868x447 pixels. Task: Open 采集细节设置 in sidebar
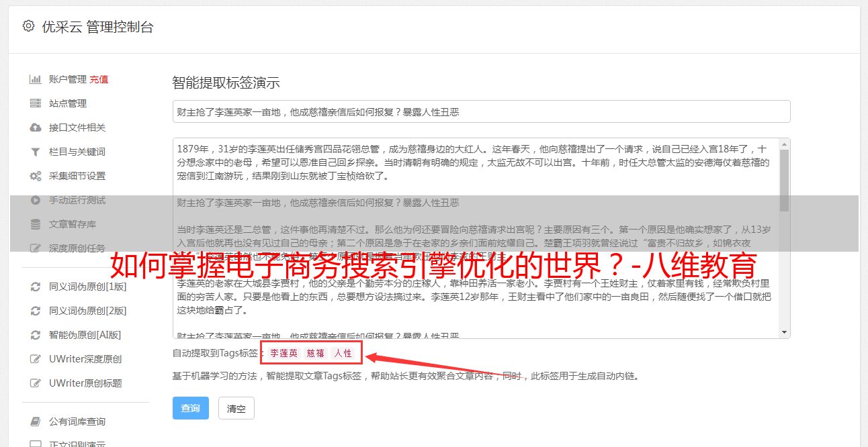[x=77, y=176]
